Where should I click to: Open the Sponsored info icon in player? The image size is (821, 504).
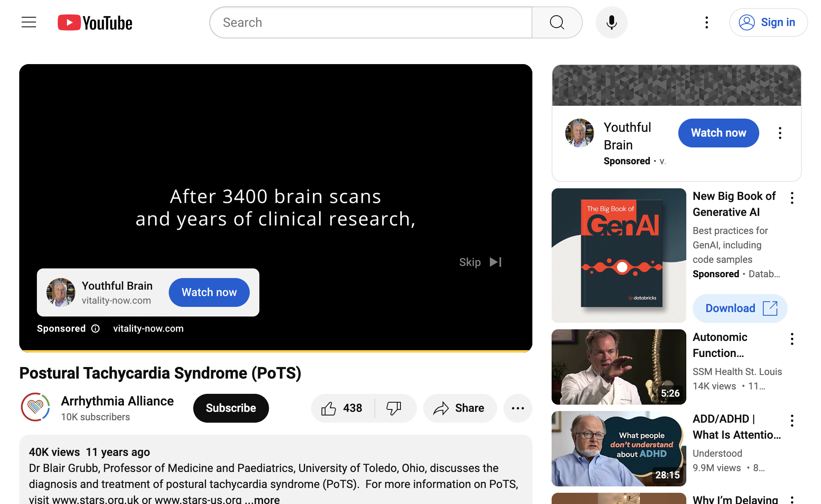pyautogui.click(x=95, y=329)
